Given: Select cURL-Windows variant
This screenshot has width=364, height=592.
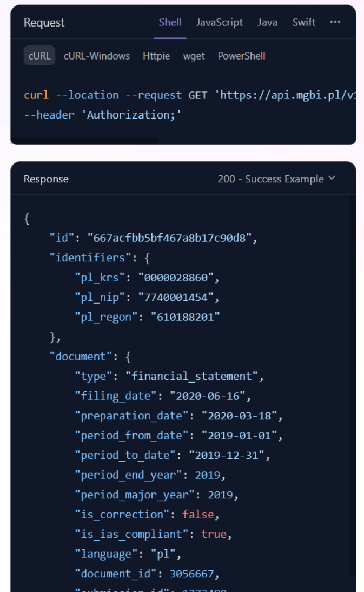Looking at the screenshot, I should point(97,56).
